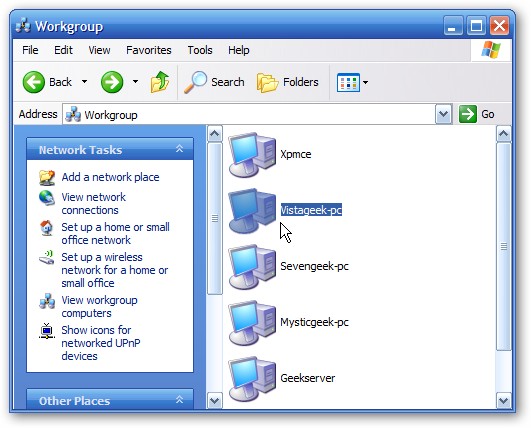Click the Add a network place icon
Image resolution: width=531 pixels, height=428 pixels.
pyautogui.click(x=47, y=177)
